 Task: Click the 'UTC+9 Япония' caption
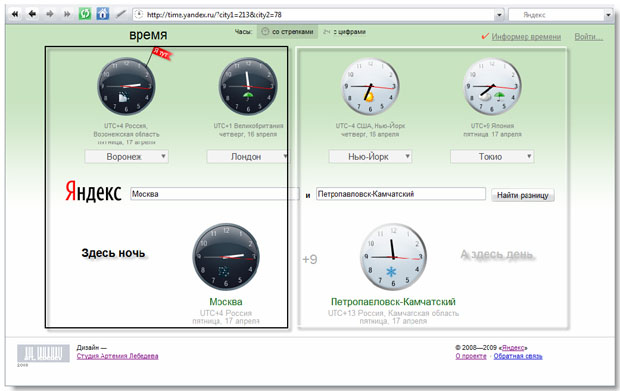pyautogui.click(x=492, y=126)
